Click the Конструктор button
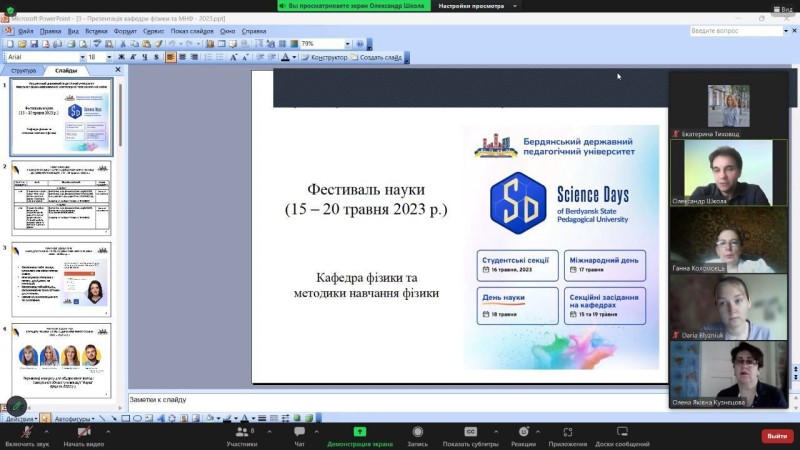 (x=324, y=57)
